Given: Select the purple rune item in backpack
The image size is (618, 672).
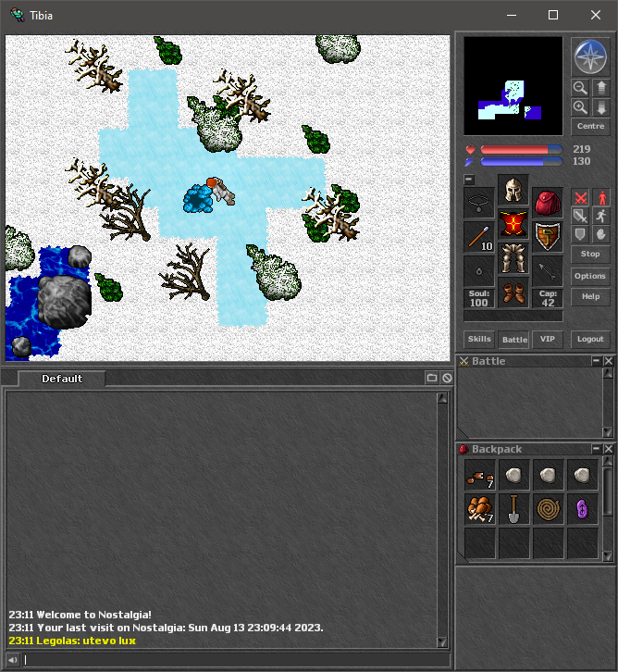Looking at the screenshot, I should [582, 509].
